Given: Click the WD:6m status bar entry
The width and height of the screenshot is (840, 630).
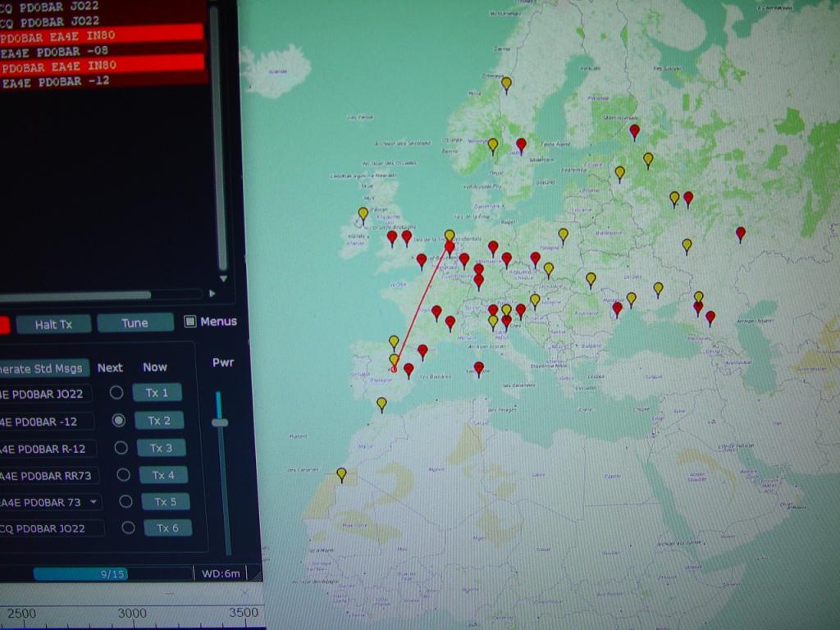Looking at the screenshot, I should [x=221, y=573].
